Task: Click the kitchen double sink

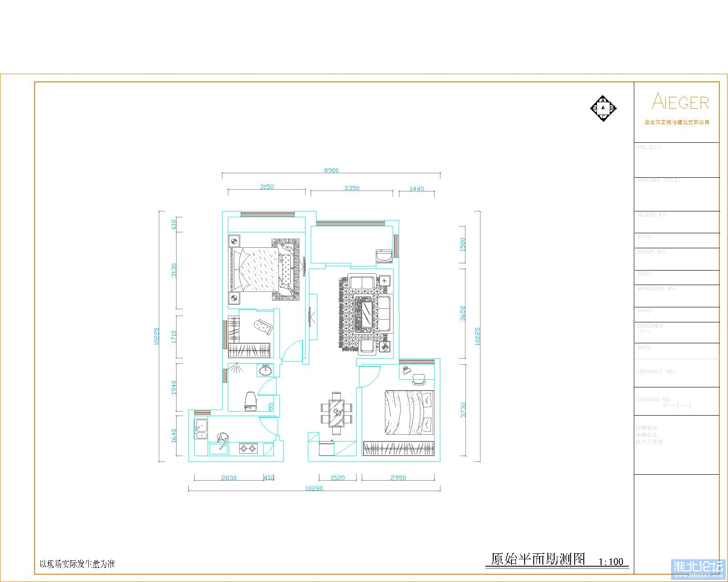Action: pos(201,429)
